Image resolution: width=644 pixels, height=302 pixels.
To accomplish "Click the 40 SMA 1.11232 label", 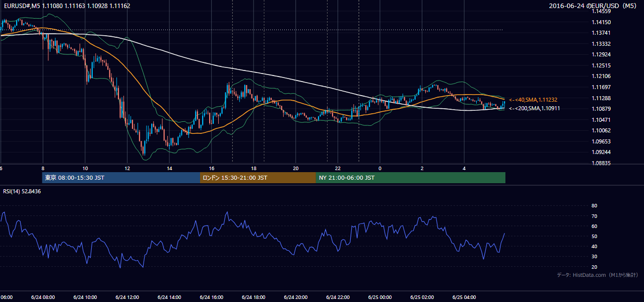I will click(533, 100).
